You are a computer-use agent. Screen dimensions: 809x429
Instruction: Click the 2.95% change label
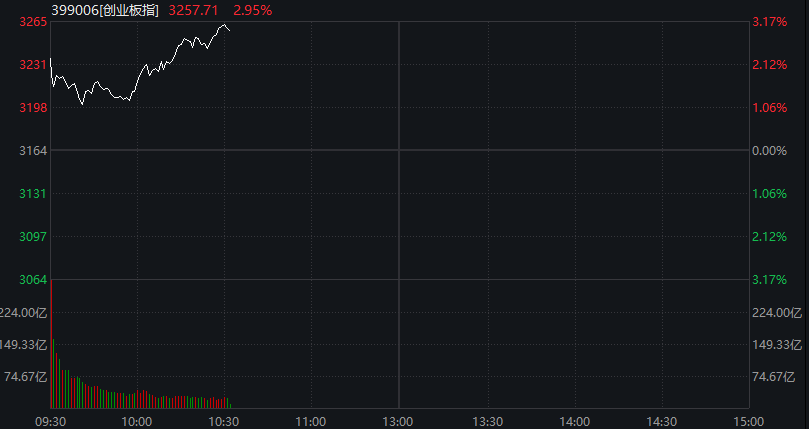point(253,10)
